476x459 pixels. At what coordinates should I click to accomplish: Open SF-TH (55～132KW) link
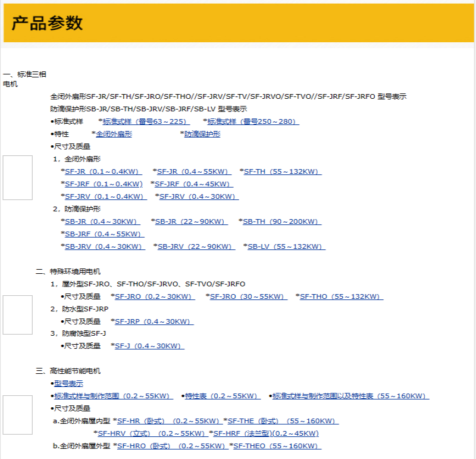(283, 171)
